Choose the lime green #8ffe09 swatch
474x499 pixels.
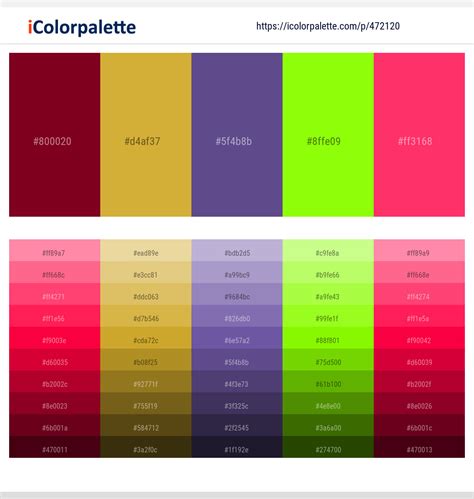(328, 135)
